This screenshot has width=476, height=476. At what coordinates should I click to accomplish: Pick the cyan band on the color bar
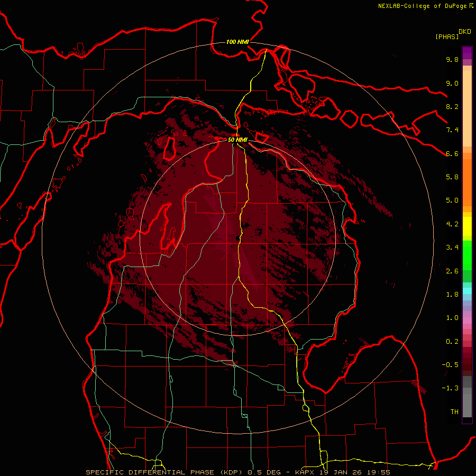467,290
